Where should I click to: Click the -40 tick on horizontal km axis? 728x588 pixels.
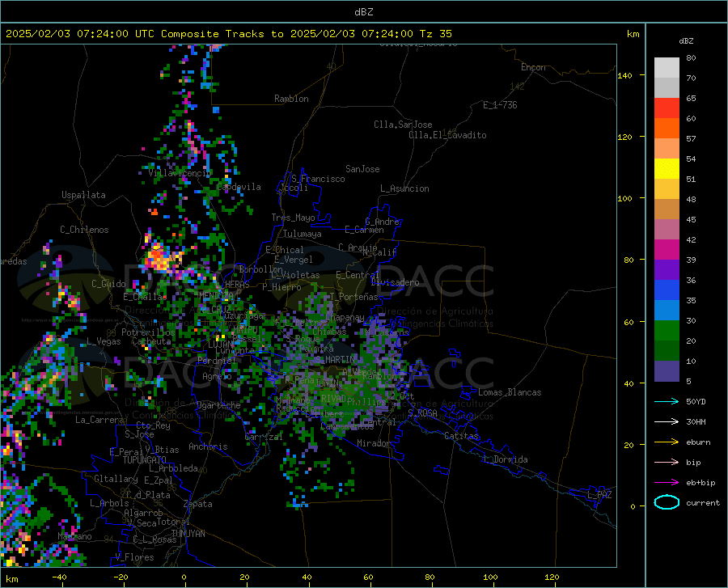point(59,577)
